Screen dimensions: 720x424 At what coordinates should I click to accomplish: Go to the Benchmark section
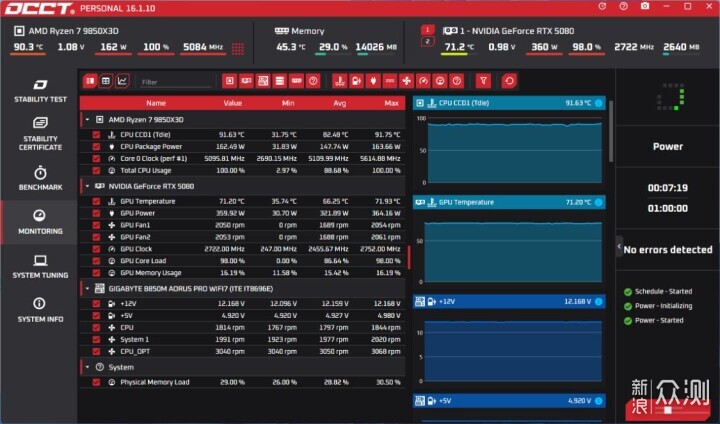click(x=40, y=178)
